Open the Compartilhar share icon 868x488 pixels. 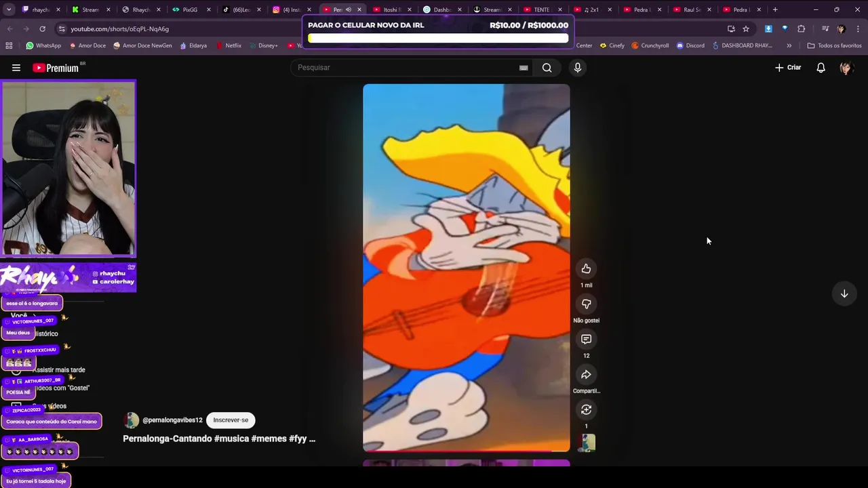(586, 375)
